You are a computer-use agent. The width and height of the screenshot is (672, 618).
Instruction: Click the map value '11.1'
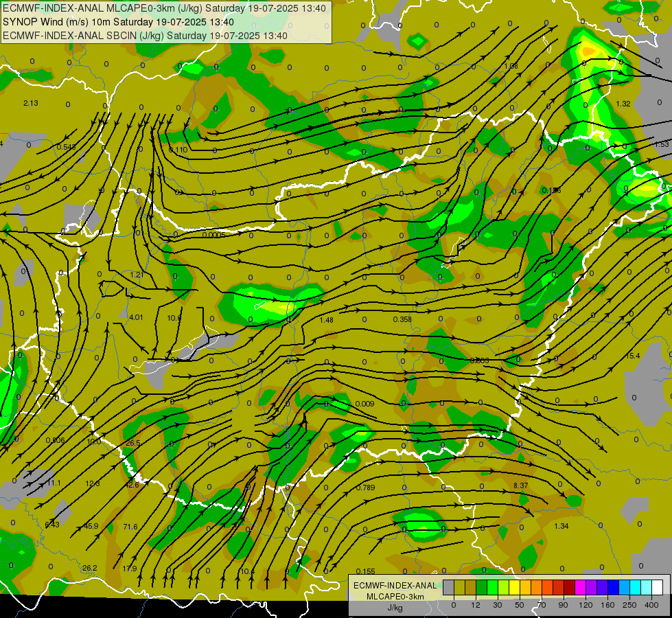pos(54,483)
